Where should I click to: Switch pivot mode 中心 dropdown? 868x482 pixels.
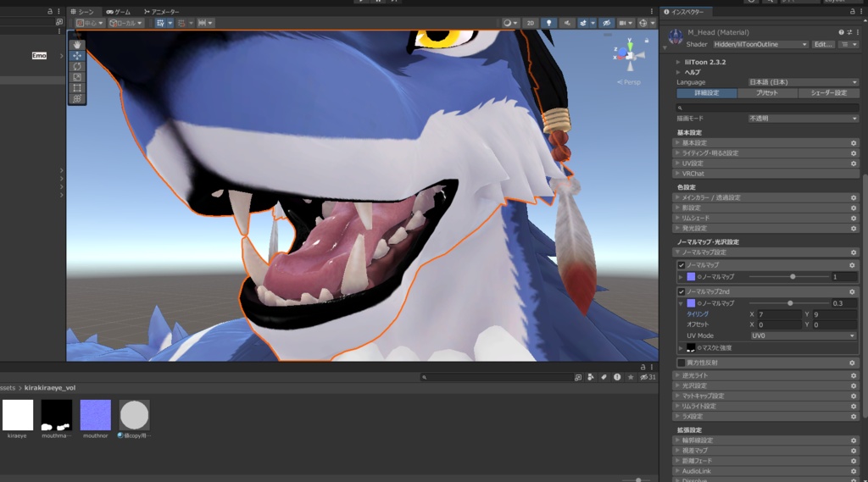(x=90, y=23)
